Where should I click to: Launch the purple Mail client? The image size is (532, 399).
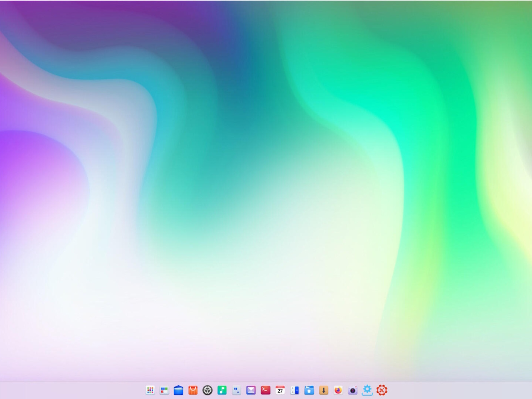pyautogui.click(x=251, y=390)
